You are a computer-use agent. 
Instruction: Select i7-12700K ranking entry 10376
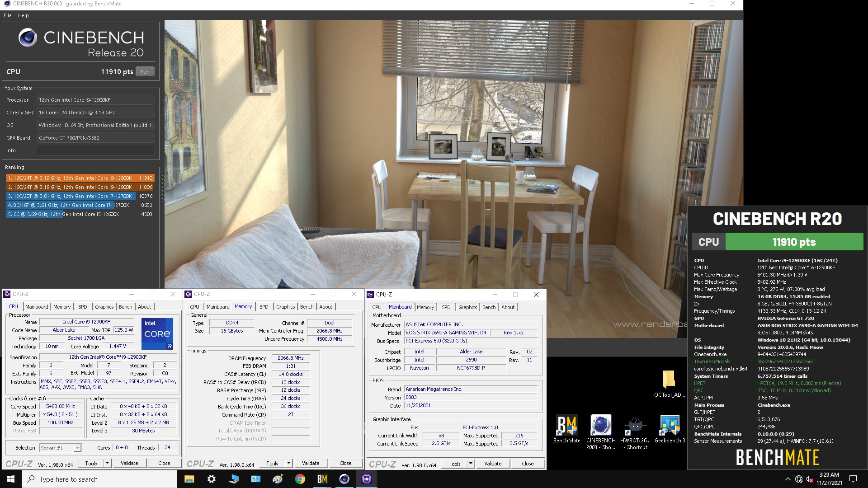click(x=80, y=196)
